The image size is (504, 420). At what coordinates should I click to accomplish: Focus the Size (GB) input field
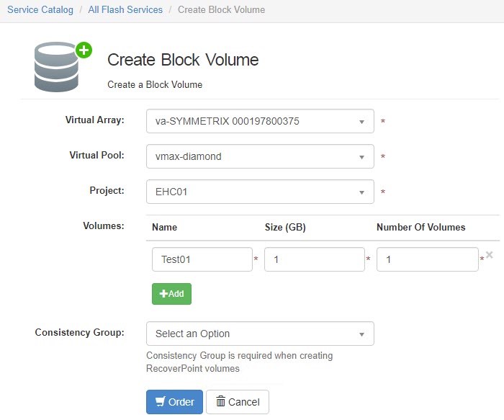coord(315,259)
